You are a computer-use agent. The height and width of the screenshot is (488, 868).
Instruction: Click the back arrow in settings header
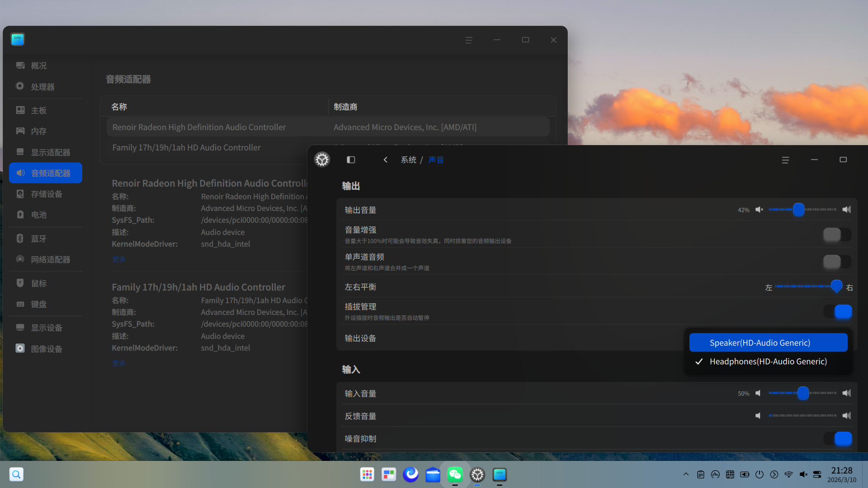[x=386, y=160]
